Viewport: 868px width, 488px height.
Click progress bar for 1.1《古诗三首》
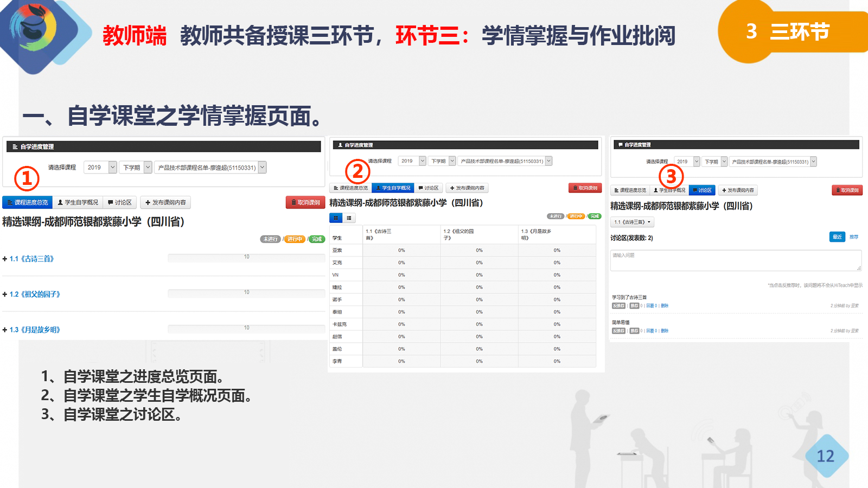click(246, 258)
